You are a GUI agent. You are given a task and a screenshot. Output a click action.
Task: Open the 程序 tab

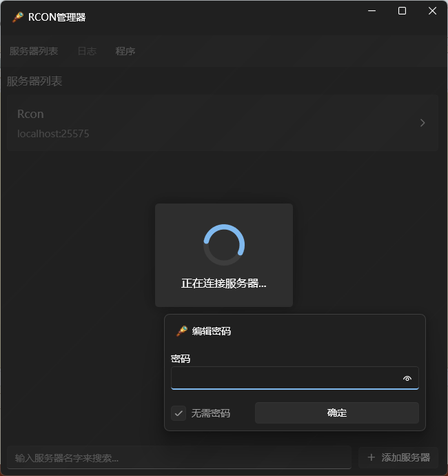point(125,51)
